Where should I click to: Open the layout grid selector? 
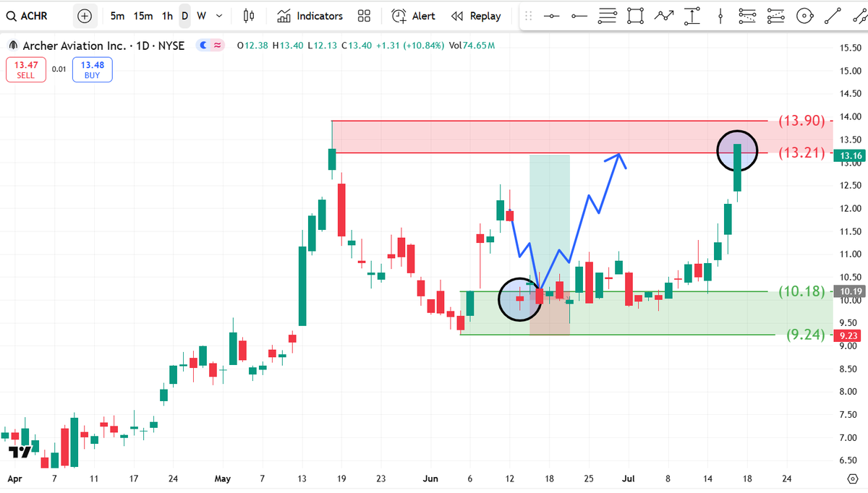pos(365,16)
